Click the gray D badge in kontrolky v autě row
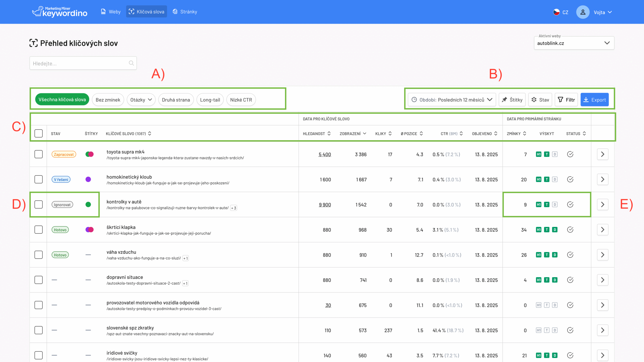The width and height of the screenshot is (644, 362). tap(555, 205)
